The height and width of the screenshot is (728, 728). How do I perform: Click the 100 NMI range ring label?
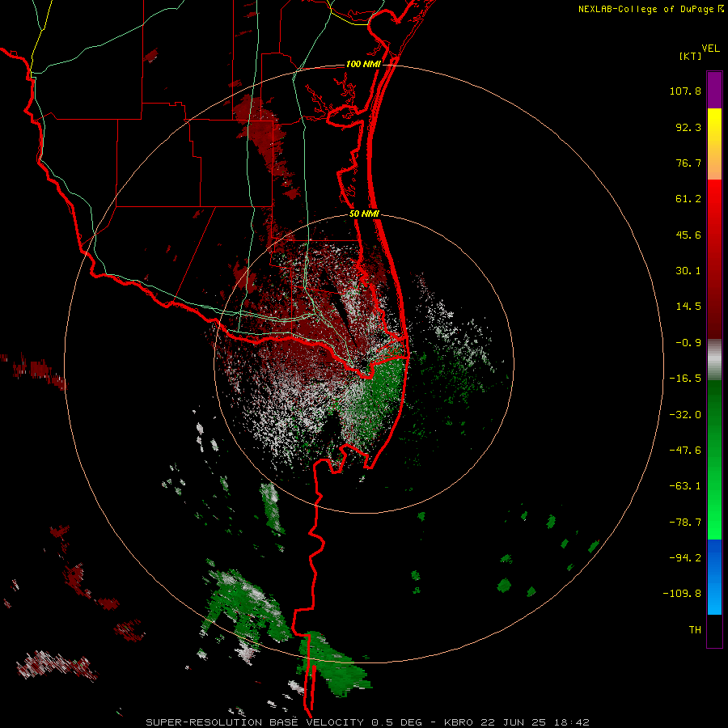363,64
